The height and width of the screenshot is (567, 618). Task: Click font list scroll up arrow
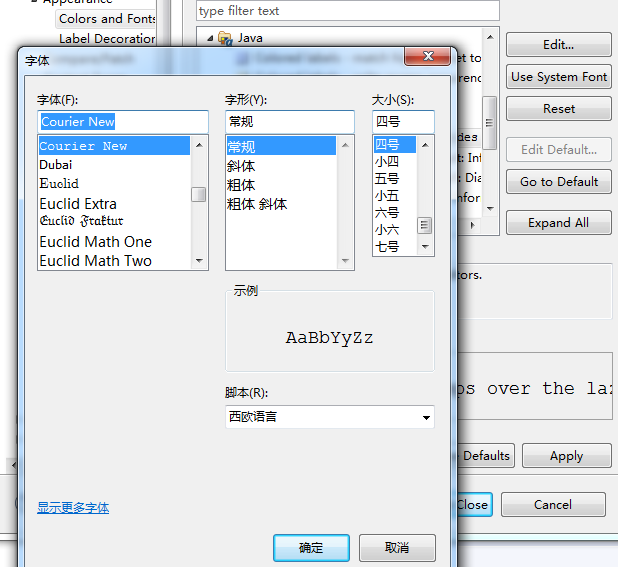pos(199,145)
